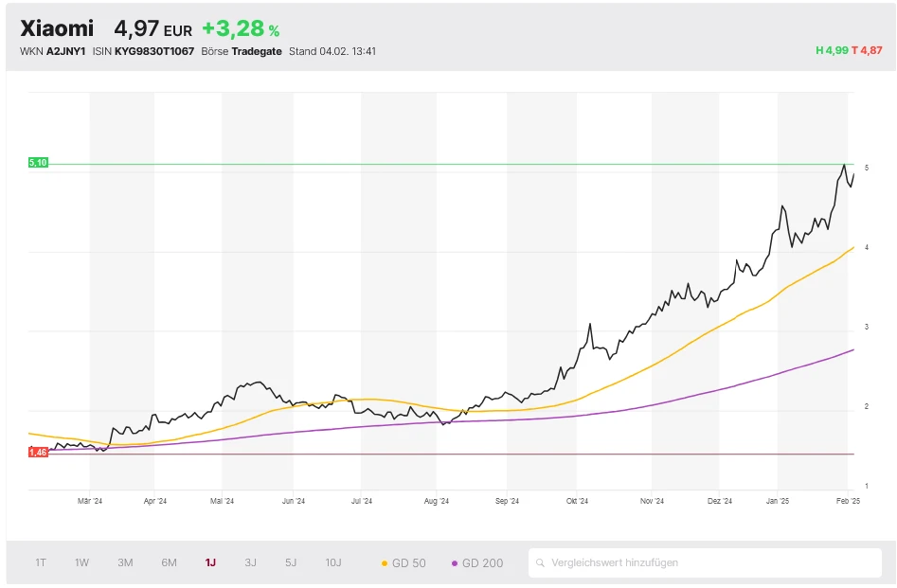
Task: Click the Jan '25 label on time axis
Action: [778, 501]
